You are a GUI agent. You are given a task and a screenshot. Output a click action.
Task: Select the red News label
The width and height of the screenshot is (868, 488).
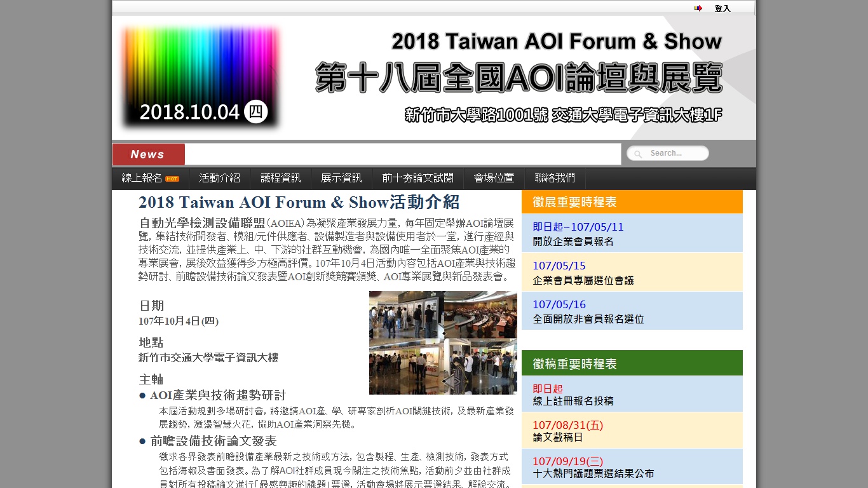[x=149, y=154]
